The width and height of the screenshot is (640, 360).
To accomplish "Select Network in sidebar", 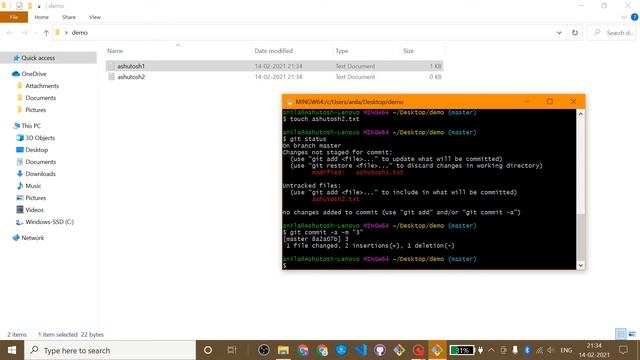I will tap(33, 238).
